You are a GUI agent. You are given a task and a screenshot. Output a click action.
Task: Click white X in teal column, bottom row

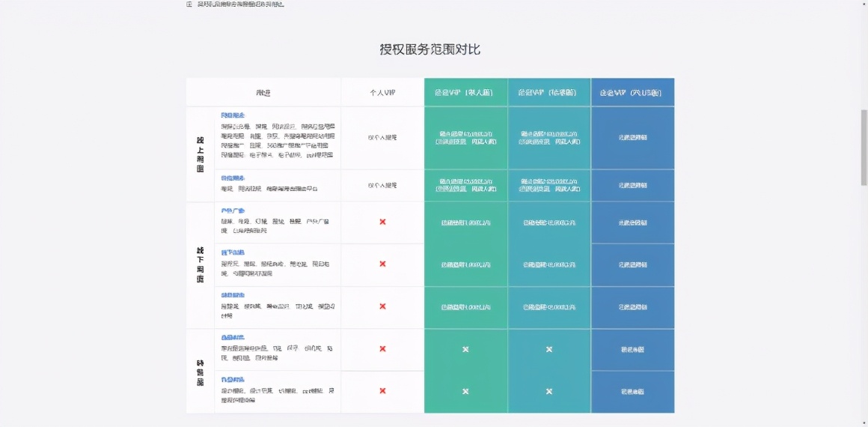[x=549, y=391]
